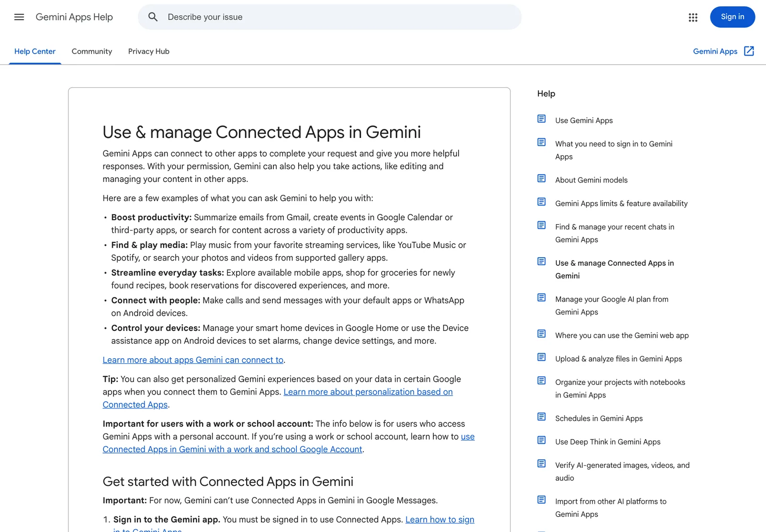Click the article icon beside About Gemini models
766x532 pixels.
tap(541, 178)
